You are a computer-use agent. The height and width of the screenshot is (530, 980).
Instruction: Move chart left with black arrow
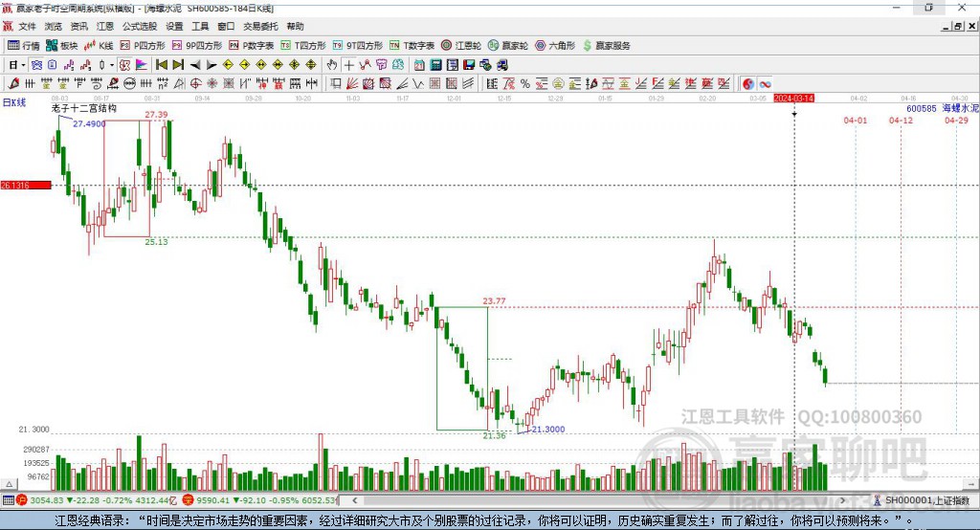[195, 65]
